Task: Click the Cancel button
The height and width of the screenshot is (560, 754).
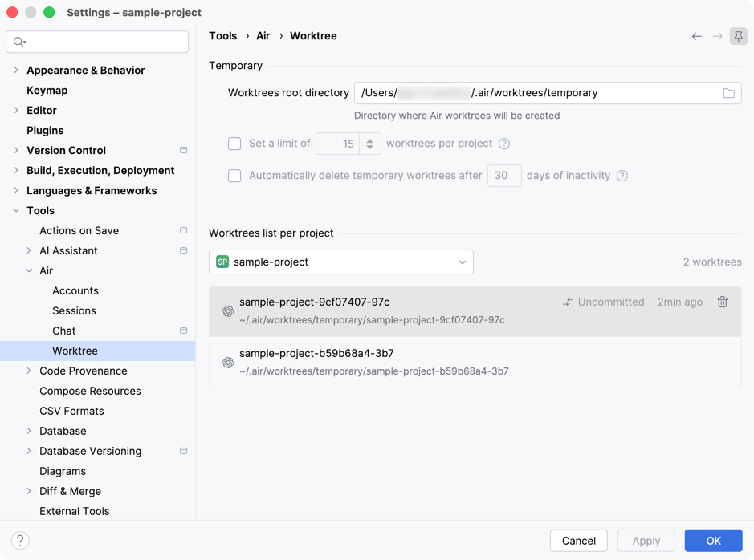Action: [578, 541]
